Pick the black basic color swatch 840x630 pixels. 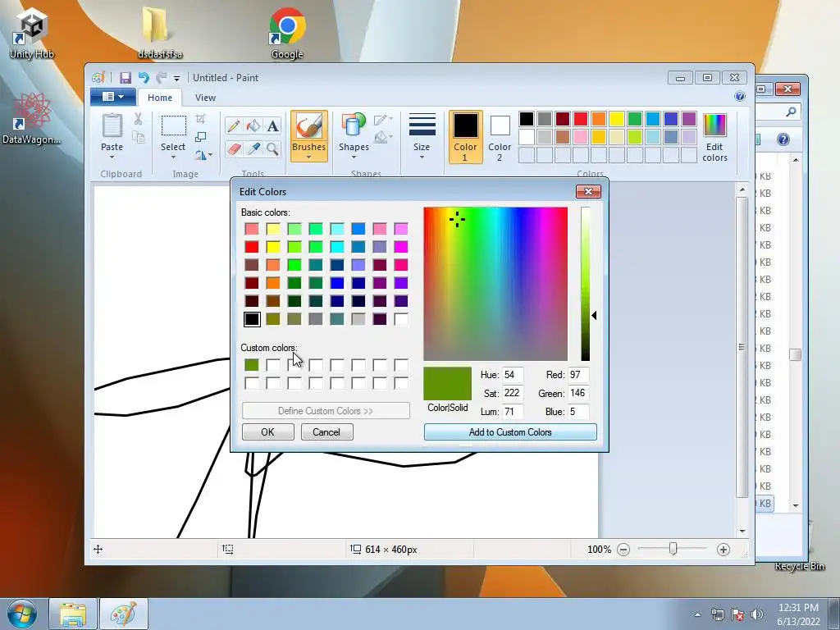(252, 319)
